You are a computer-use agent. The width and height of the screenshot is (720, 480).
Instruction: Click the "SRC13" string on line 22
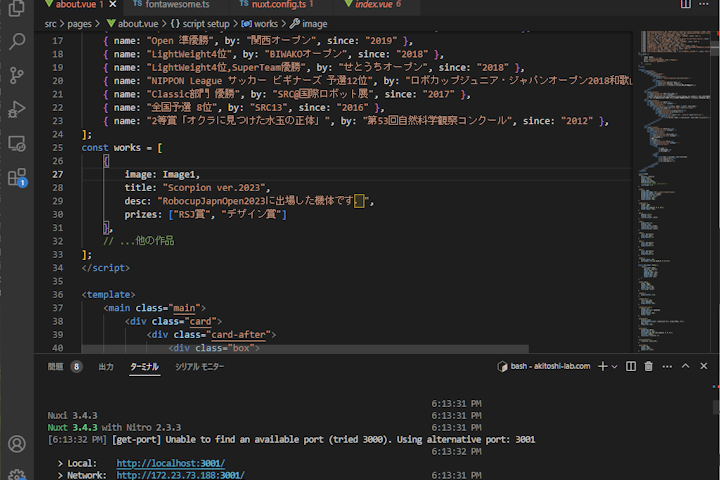pos(268,107)
